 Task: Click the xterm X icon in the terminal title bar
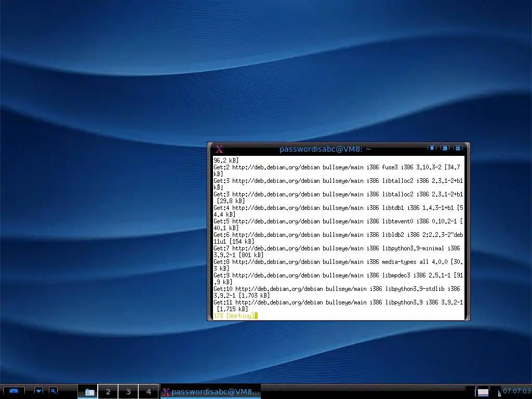[219, 149]
